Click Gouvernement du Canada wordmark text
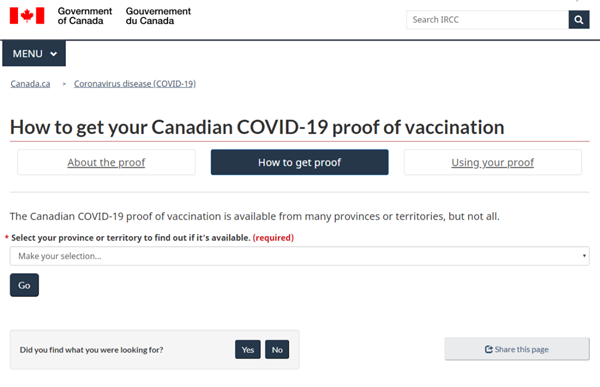This screenshot has height=387, width=600. (158, 16)
